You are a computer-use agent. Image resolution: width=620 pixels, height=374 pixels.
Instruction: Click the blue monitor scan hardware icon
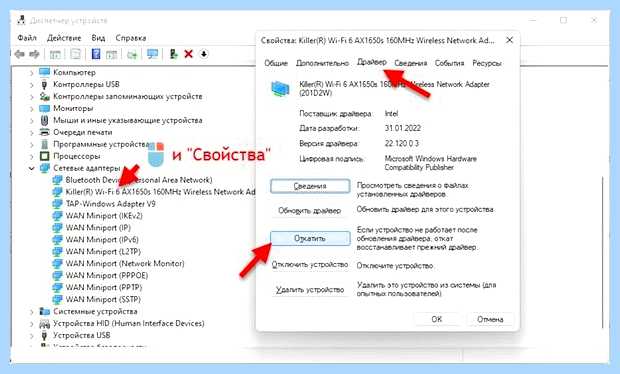[x=153, y=54]
